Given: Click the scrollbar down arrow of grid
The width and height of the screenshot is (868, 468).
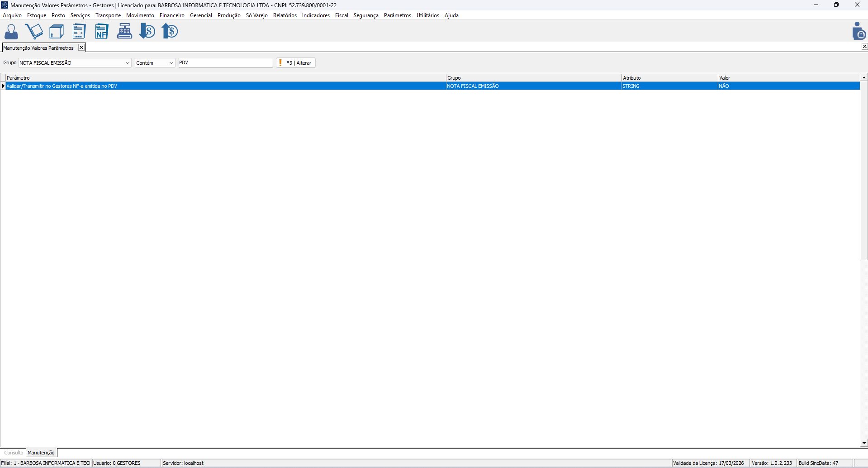Looking at the screenshot, I should pyautogui.click(x=864, y=443).
